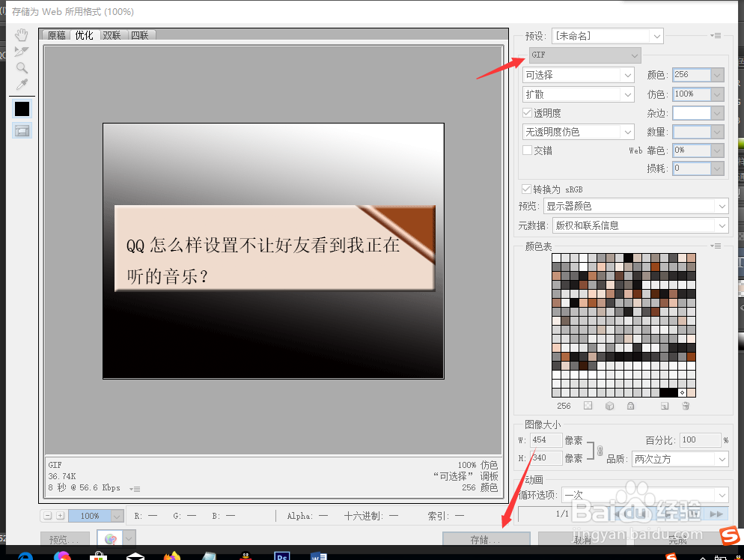The width and height of the screenshot is (744, 560).
Task: Click the 存储... save button
Action: (487, 539)
